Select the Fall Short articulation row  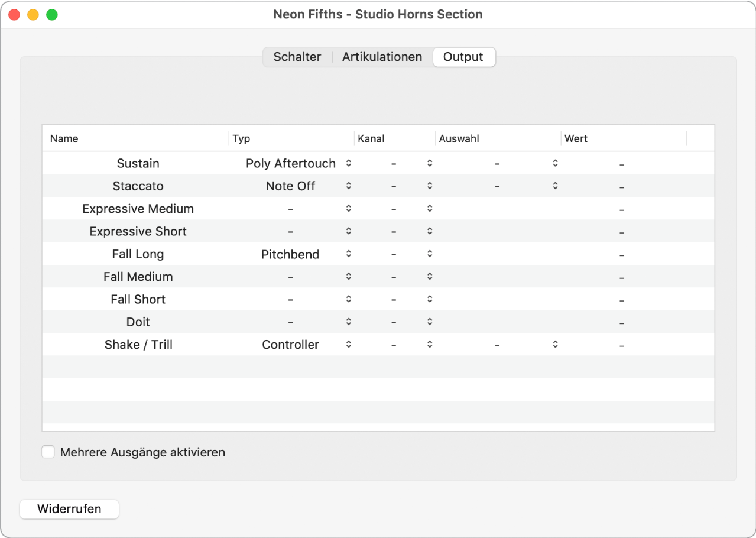point(138,299)
